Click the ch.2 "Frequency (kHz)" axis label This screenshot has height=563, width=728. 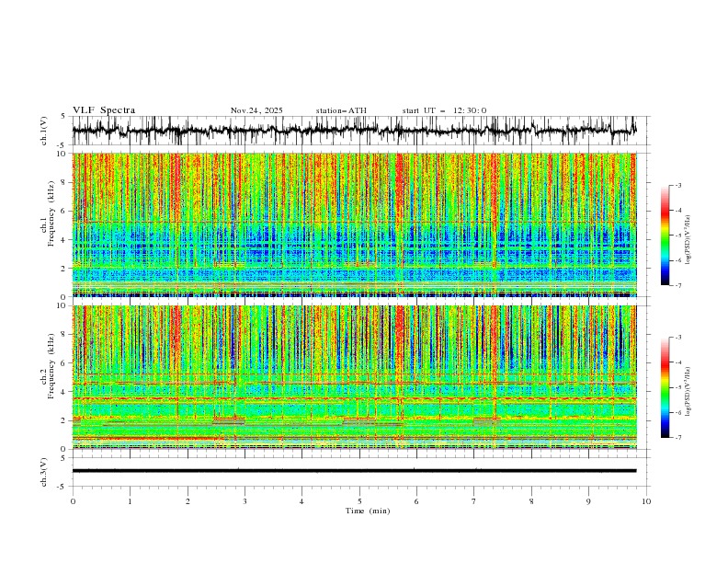(51, 366)
